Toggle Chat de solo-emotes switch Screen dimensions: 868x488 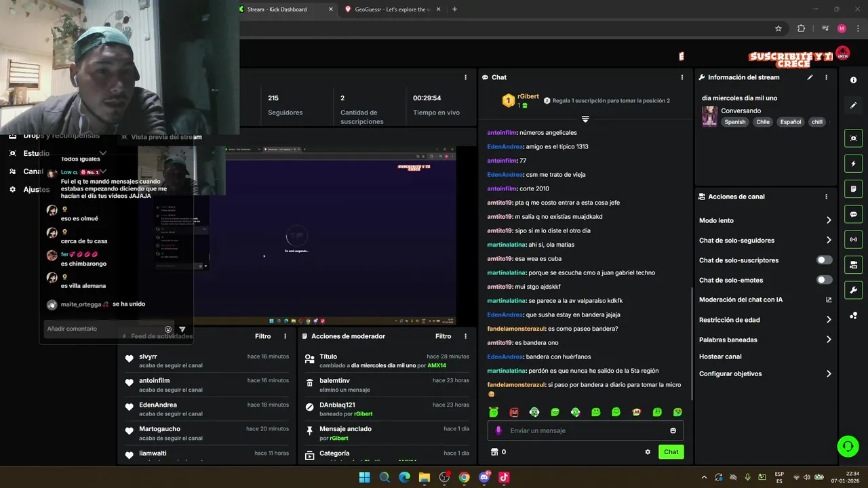824,280
